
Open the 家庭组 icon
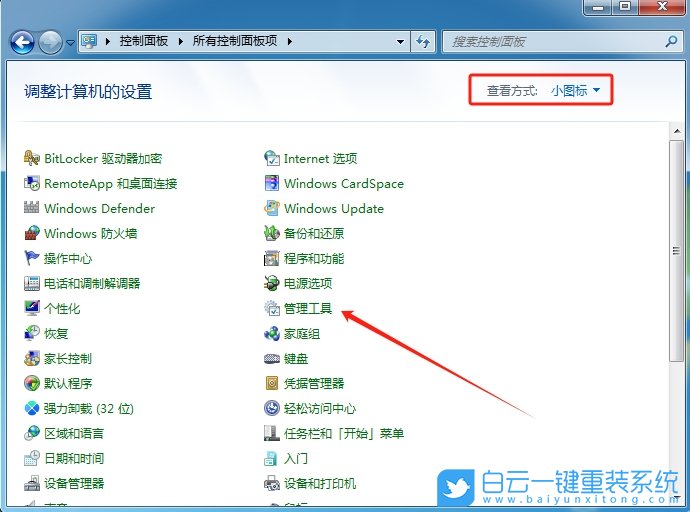coord(272,333)
